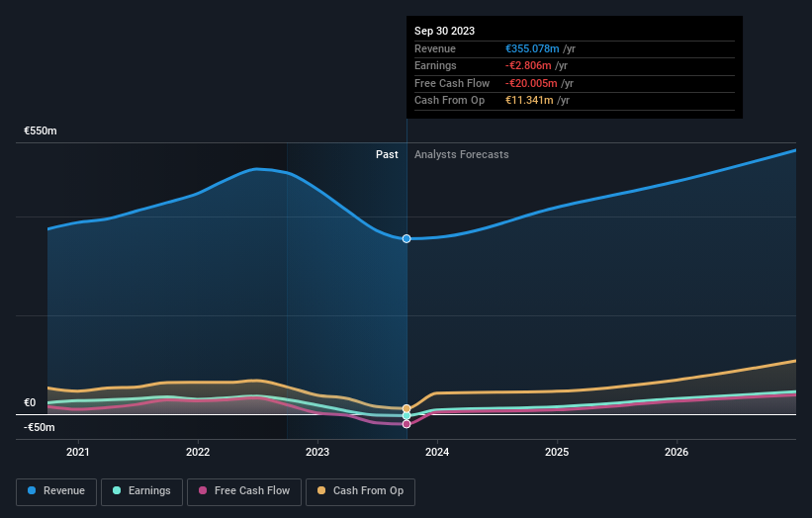Toggle the Revenue legend series
The height and width of the screenshot is (518, 812).
pyautogui.click(x=56, y=491)
